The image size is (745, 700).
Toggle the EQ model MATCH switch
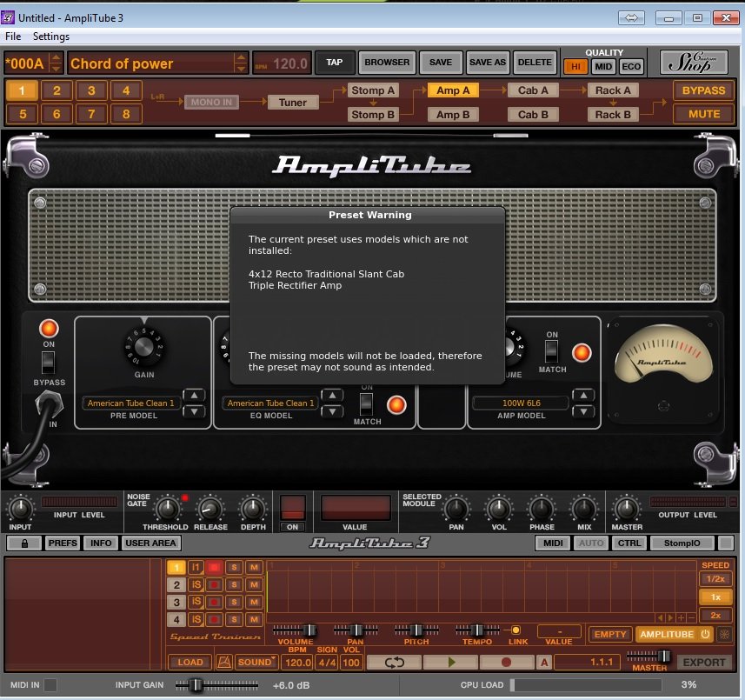[x=367, y=403]
